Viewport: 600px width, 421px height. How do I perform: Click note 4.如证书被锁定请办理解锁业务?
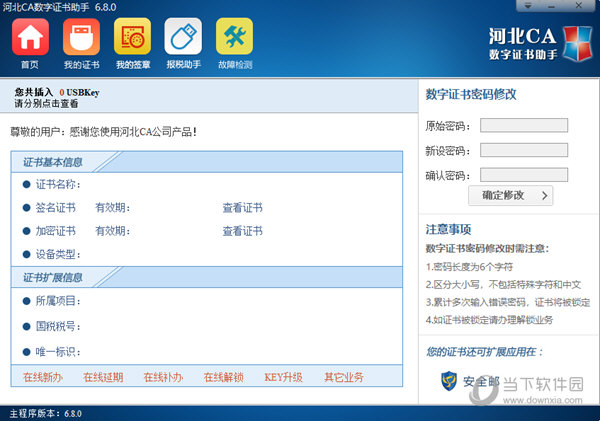coord(489,320)
